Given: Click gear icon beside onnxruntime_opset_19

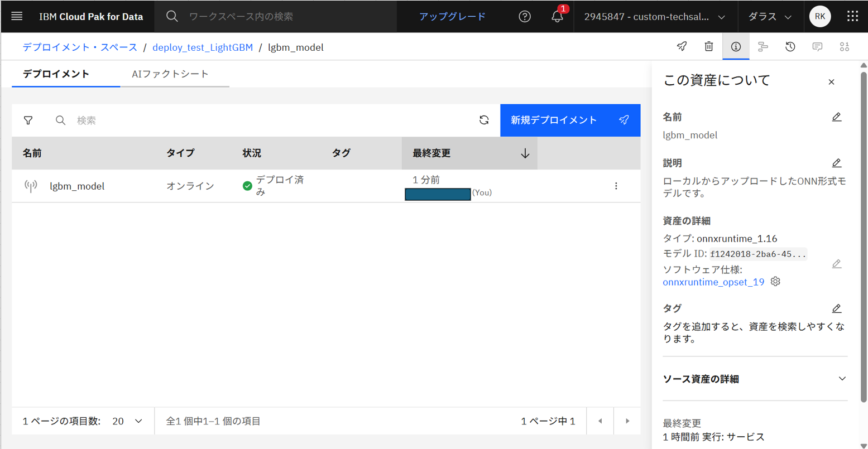Looking at the screenshot, I should click(775, 282).
